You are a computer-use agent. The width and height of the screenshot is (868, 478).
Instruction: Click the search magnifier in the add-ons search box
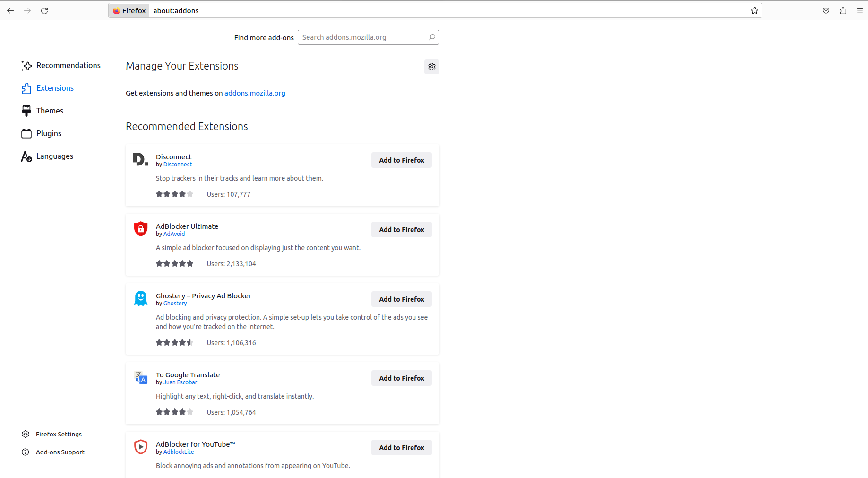(431, 37)
